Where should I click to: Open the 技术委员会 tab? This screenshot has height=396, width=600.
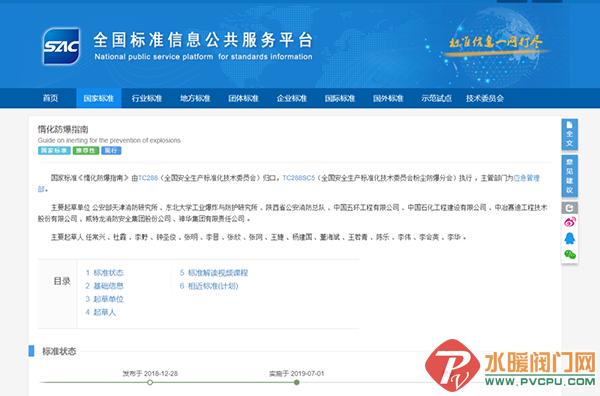[x=484, y=98]
